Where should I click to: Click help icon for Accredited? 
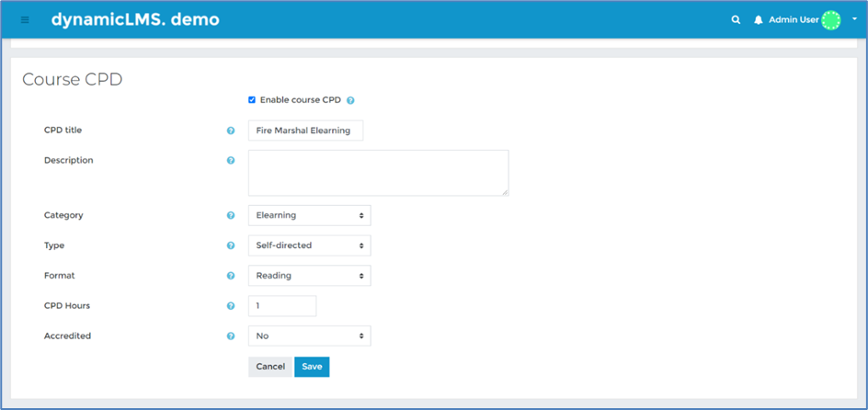(x=231, y=336)
